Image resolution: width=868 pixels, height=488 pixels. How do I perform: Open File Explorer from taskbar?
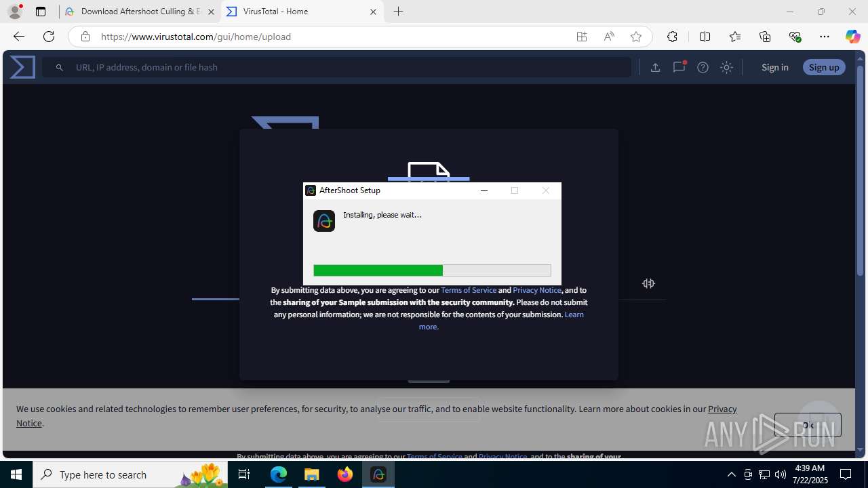click(x=312, y=474)
